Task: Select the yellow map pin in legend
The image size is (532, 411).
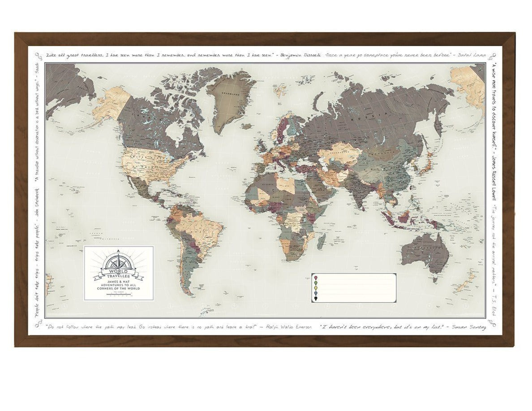Action: (315, 288)
